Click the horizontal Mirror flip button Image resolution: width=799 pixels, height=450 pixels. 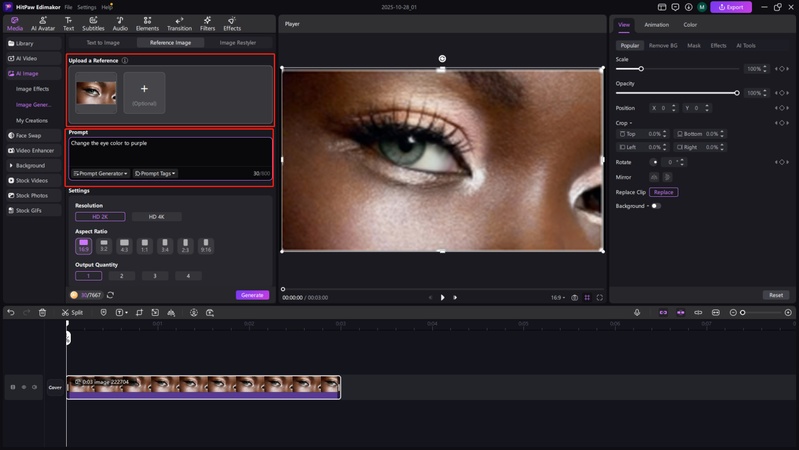click(654, 177)
